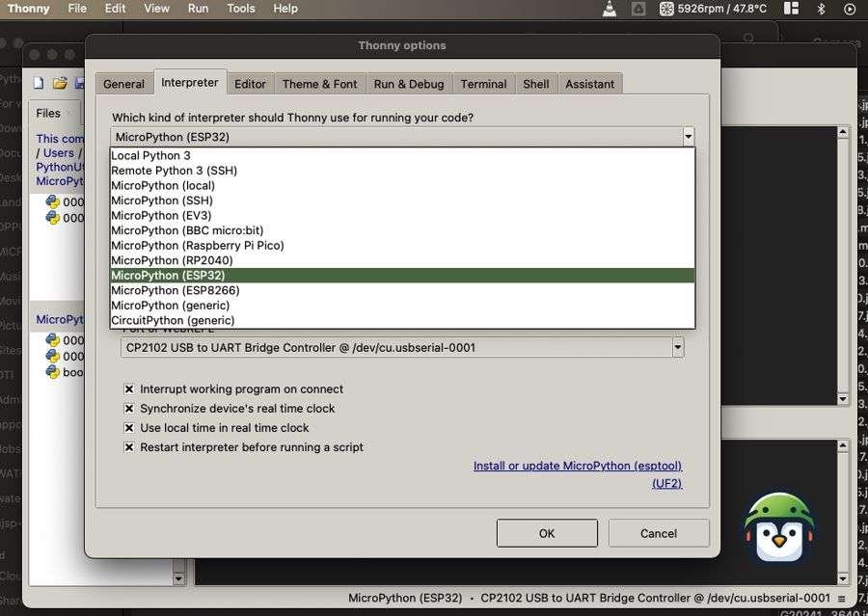Click the window layout icon in menu bar
The height and width of the screenshot is (616, 868).
click(x=792, y=9)
